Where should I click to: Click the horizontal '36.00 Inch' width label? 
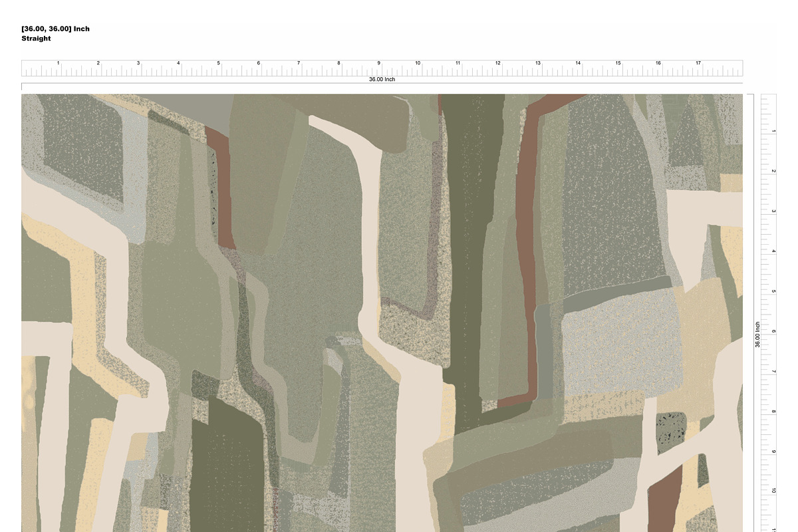(x=382, y=80)
